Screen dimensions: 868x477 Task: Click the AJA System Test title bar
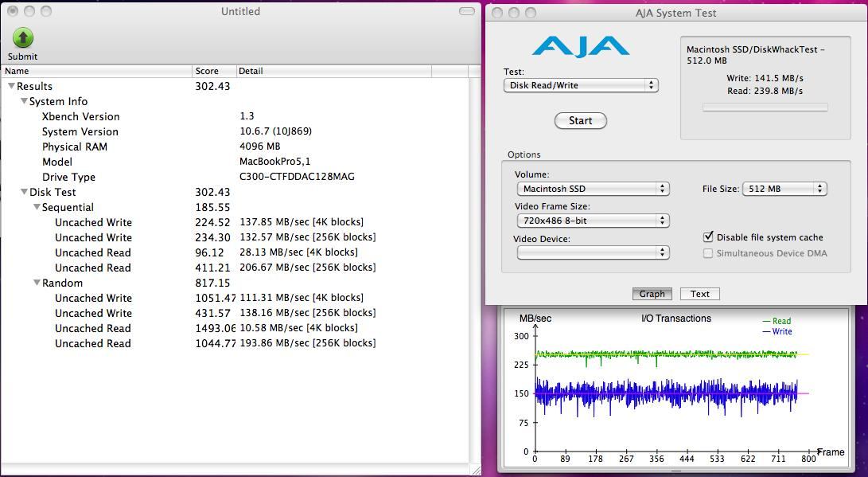click(676, 13)
